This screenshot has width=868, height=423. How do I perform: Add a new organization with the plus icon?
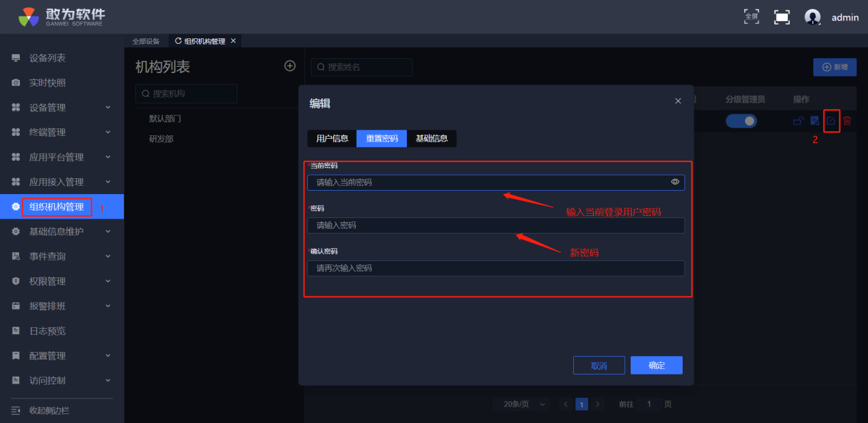[290, 66]
